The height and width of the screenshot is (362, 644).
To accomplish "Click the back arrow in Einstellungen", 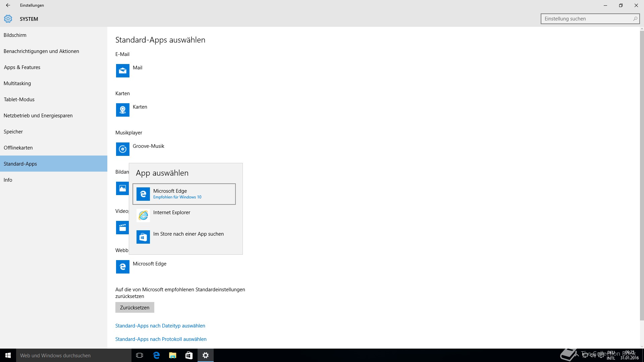I will point(8,5).
